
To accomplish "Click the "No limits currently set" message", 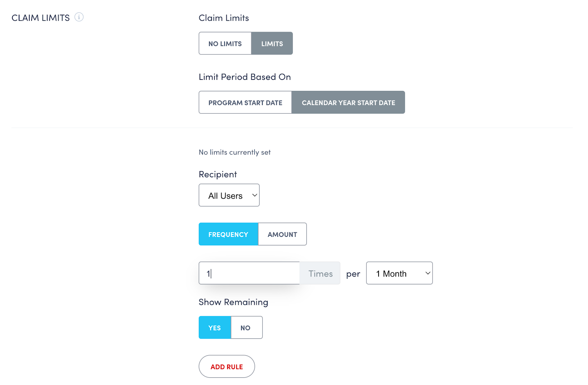I will coord(234,152).
